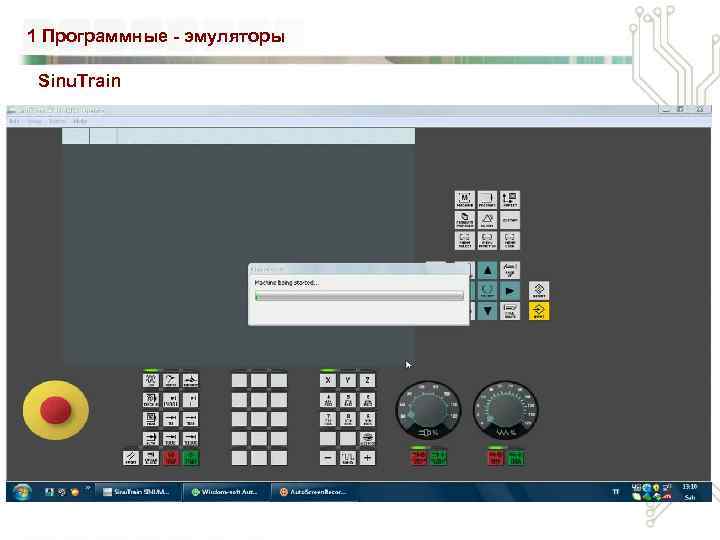Viewport: 720px width, 540px height.
Task: Click the plus direction key
Action: pos(367,458)
